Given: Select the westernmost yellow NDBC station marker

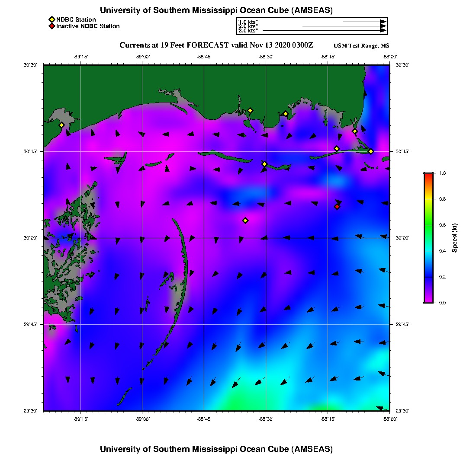Looking at the screenshot, I should coord(61,125).
